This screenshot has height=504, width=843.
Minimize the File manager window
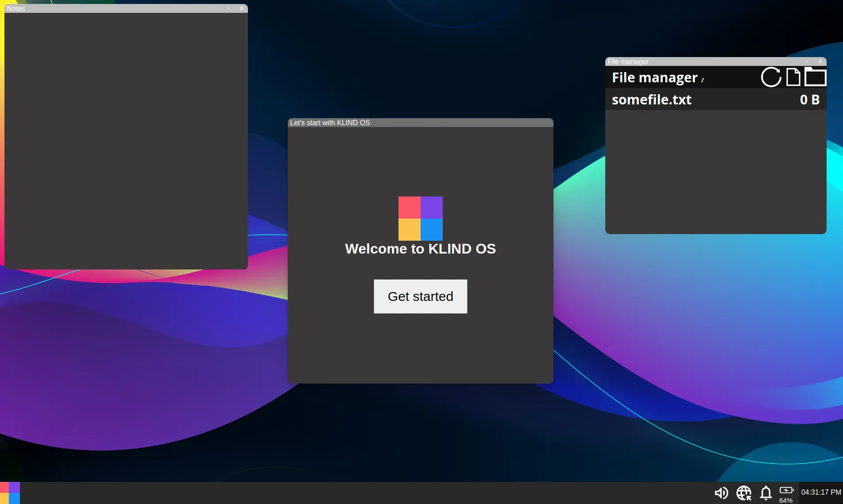(808, 62)
